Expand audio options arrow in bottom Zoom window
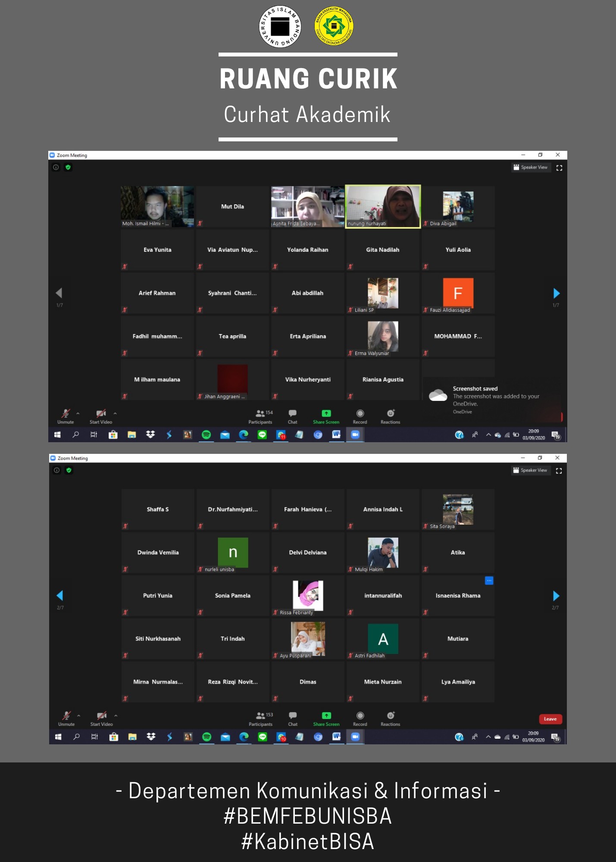 click(x=78, y=715)
